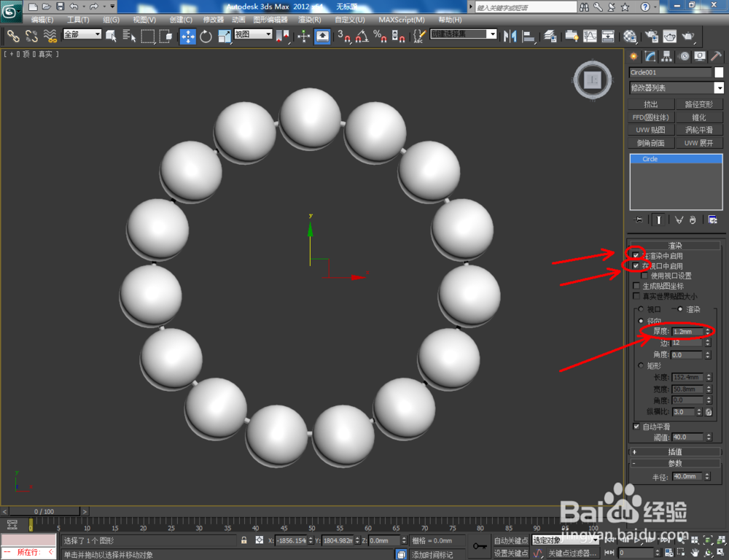
Task: Apply the UVW 贴图 modifier button
Action: click(x=651, y=129)
